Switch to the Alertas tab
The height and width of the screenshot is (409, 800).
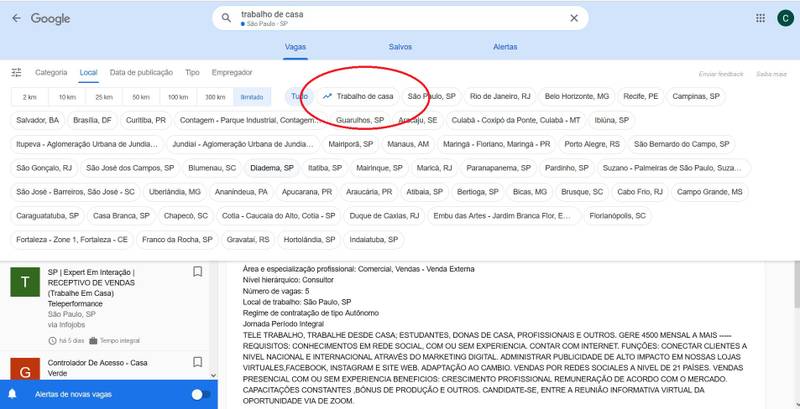[505, 47]
